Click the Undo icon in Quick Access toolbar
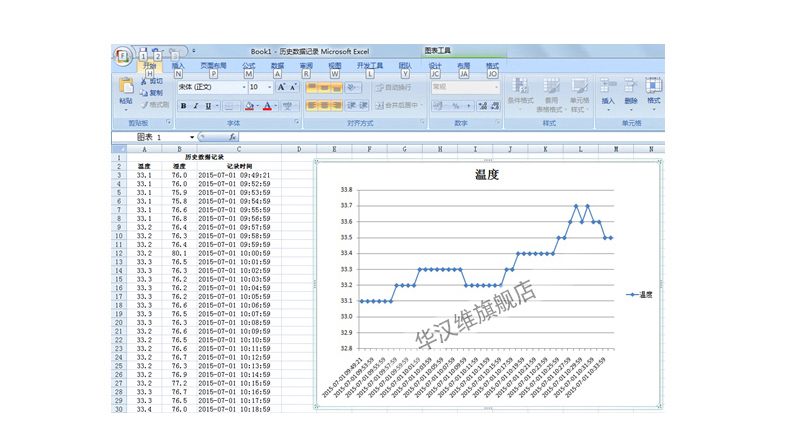The image size is (790, 444). click(x=156, y=51)
